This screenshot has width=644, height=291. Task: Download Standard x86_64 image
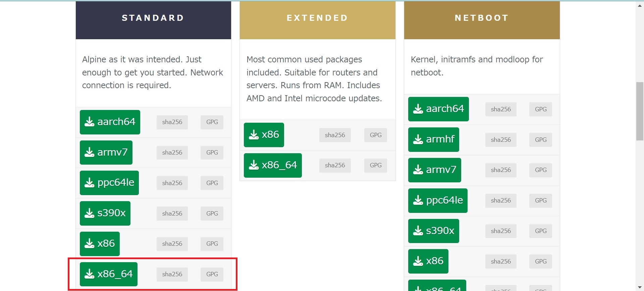pyautogui.click(x=109, y=274)
